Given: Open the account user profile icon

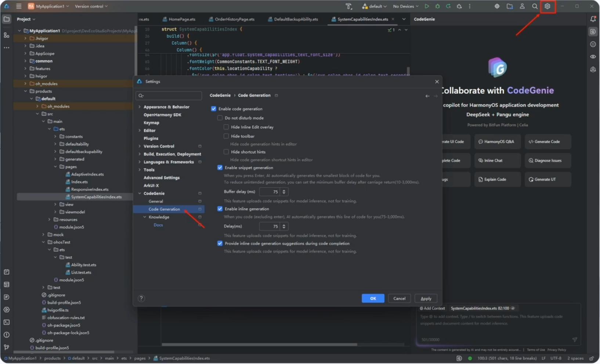Looking at the screenshot, I should click(x=522, y=6).
